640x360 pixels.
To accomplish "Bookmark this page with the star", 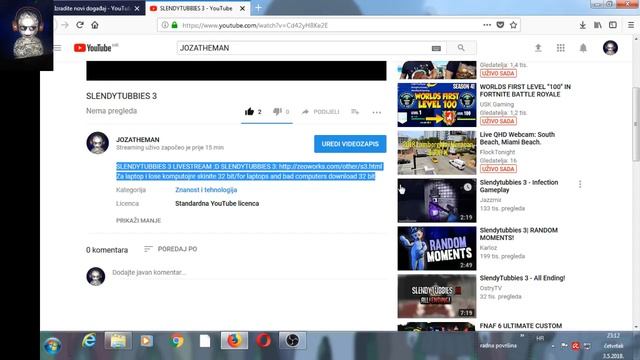I will [x=513, y=25].
